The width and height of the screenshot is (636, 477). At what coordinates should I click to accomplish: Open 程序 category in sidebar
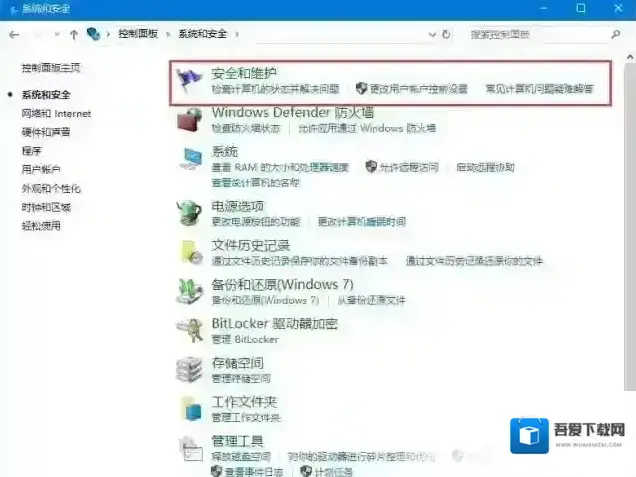pyautogui.click(x=31, y=151)
